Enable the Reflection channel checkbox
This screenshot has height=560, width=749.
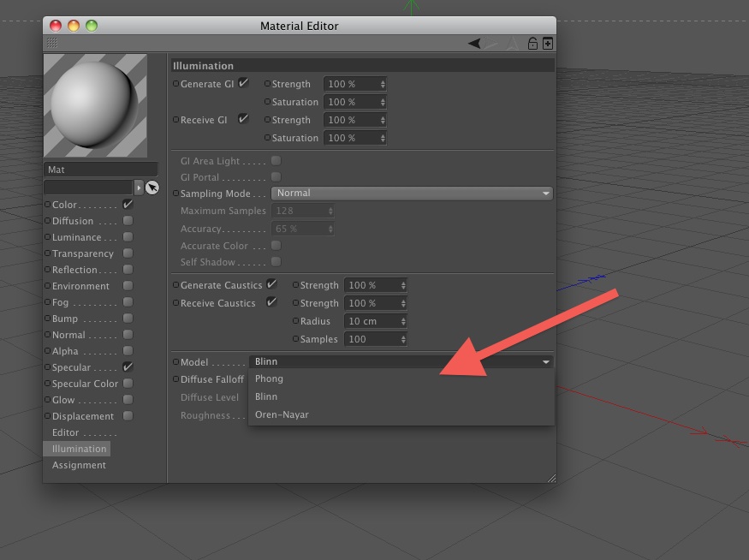pos(128,270)
